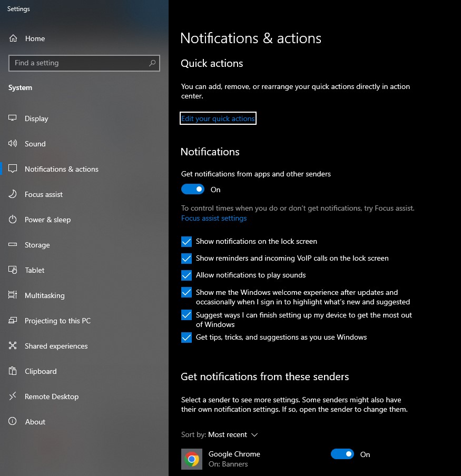The height and width of the screenshot is (476, 461).
Task: Uncheck Get tips, tricks, and suggestions option
Action: (186, 338)
